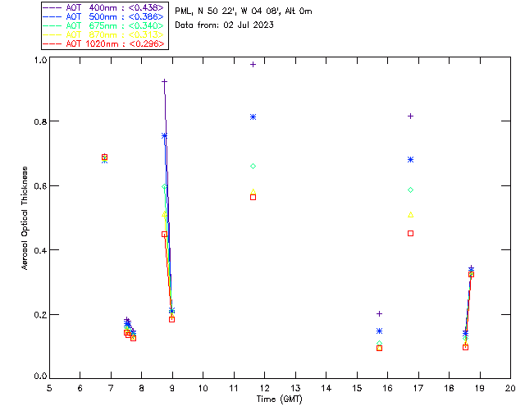Click the legend entry AOT 500nm <0.386>

pos(103,16)
